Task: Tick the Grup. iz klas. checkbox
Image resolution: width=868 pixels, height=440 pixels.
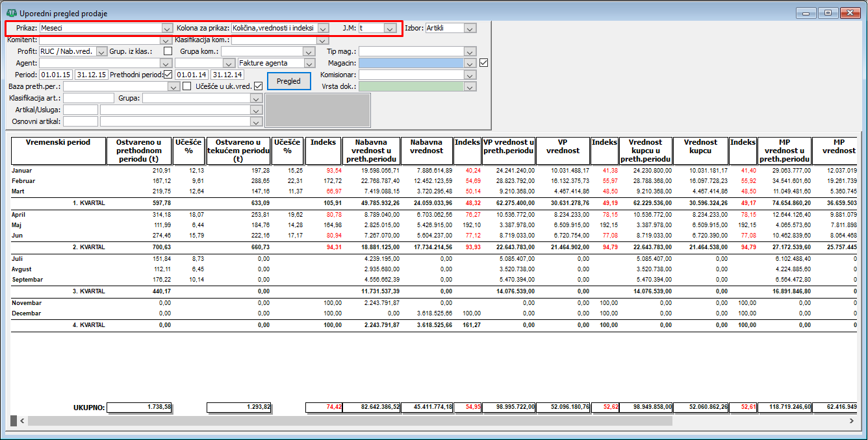Action: coord(168,51)
